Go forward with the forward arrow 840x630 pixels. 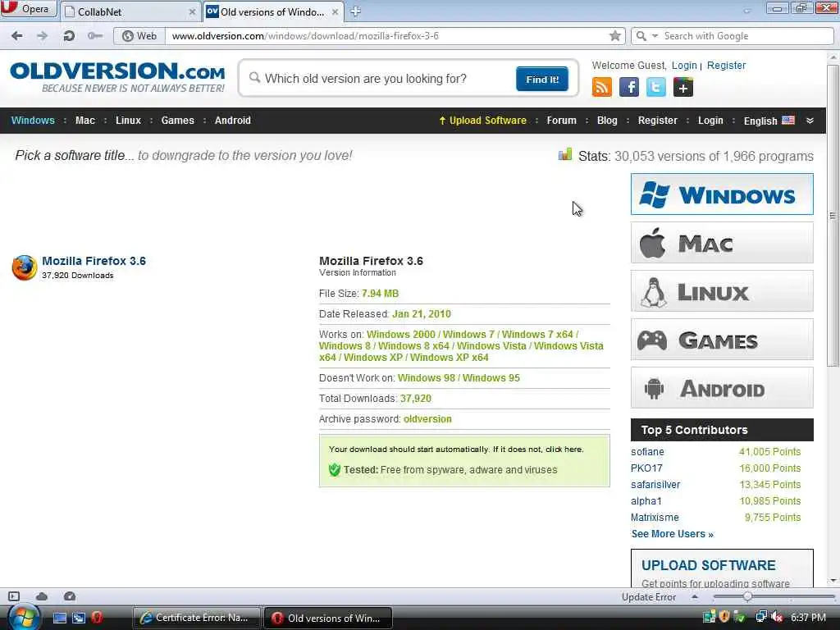tap(43, 36)
